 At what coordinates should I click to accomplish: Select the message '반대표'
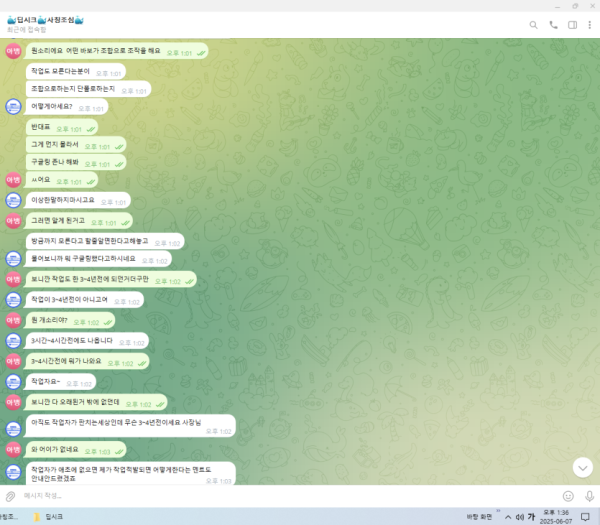pyautogui.click(x=62, y=127)
